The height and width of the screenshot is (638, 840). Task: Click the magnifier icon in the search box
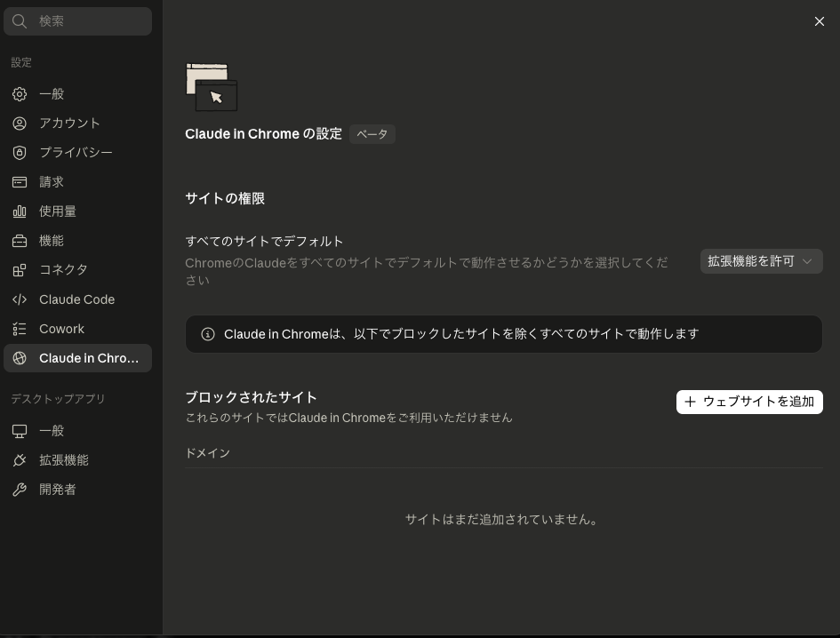(20, 21)
